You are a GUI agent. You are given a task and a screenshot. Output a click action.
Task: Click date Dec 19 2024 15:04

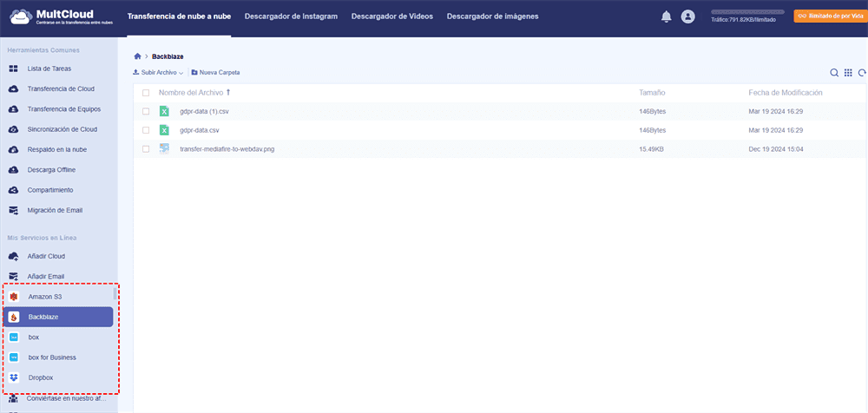(x=776, y=149)
